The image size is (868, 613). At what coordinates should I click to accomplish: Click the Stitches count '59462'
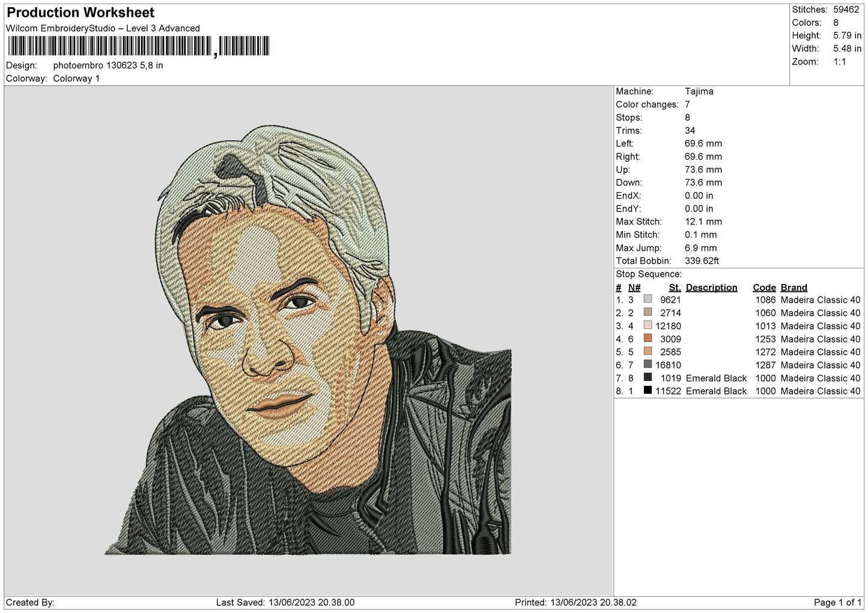[846, 10]
